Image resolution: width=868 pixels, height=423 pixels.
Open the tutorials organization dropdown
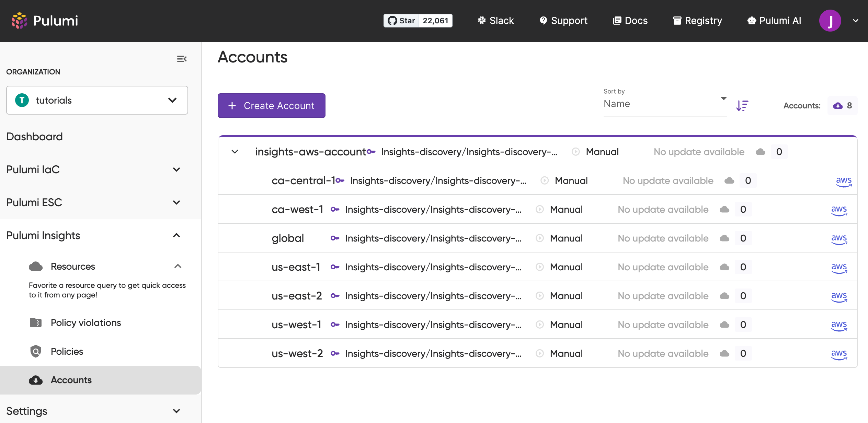point(97,100)
